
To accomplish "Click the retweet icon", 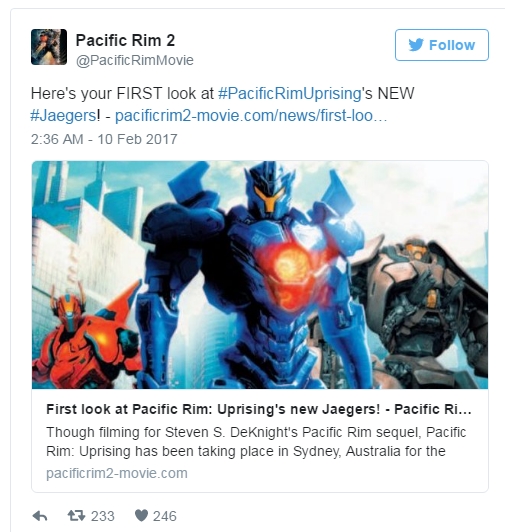I will tap(76, 516).
